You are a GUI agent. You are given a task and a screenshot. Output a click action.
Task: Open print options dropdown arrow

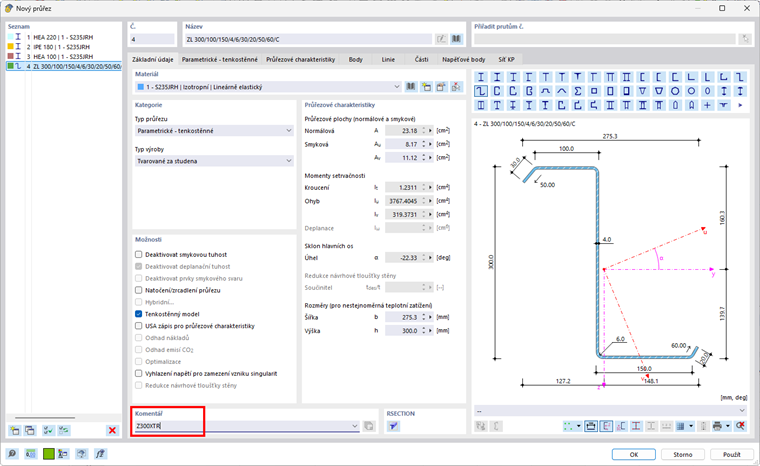point(728,426)
